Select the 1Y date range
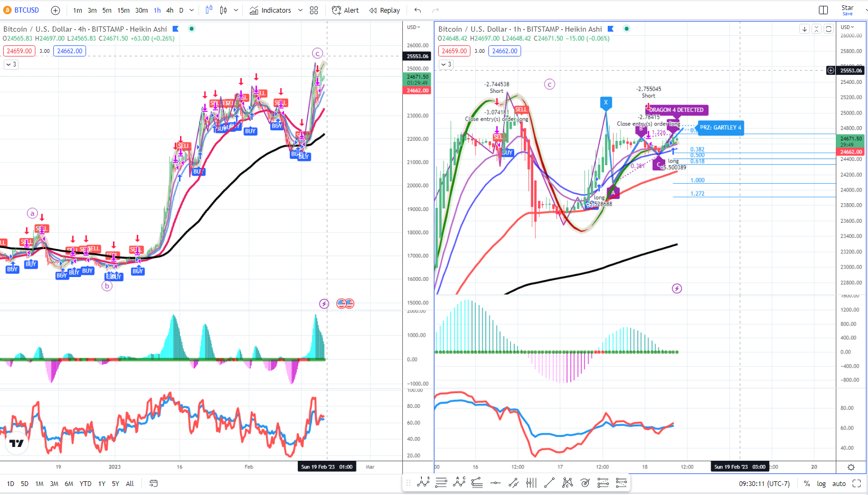 click(102, 483)
